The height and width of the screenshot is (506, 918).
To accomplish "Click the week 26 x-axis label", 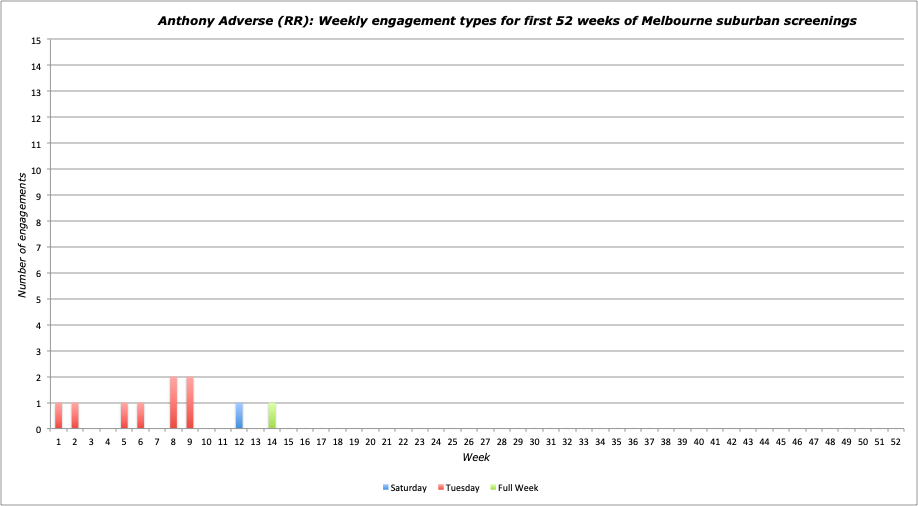I will [469, 441].
